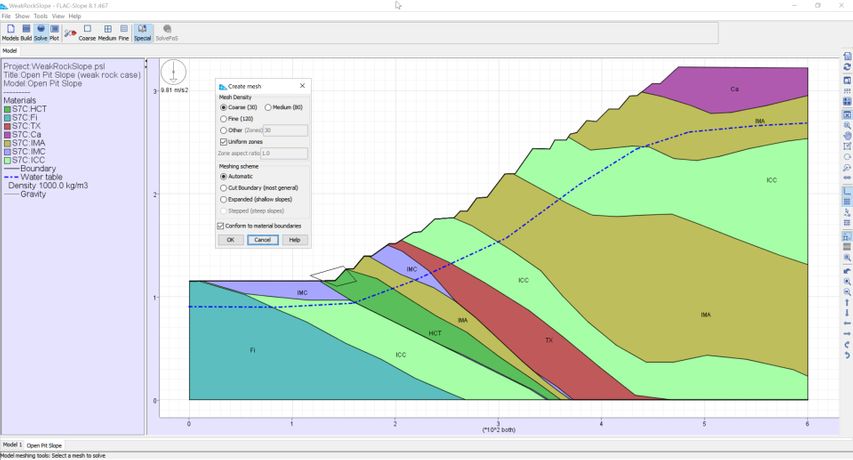Click the Medium mesh toolbar icon
This screenshot has width=853, height=460.
[x=106, y=32]
